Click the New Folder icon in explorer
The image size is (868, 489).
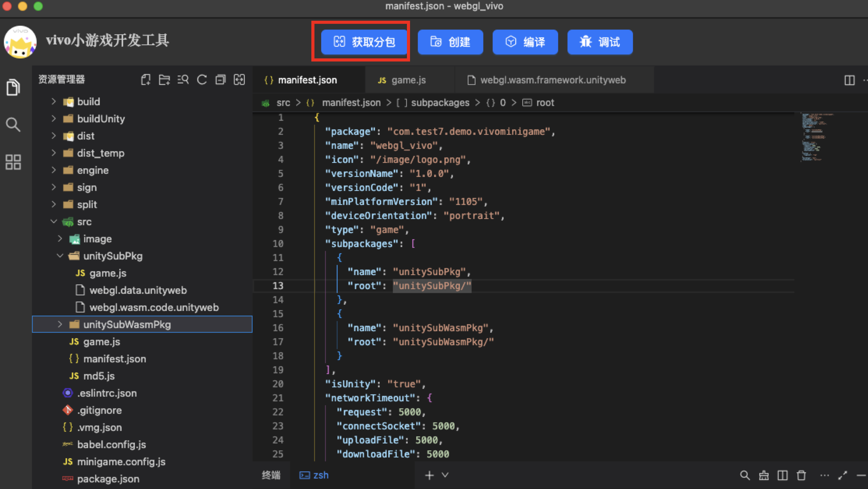pos(164,80)
